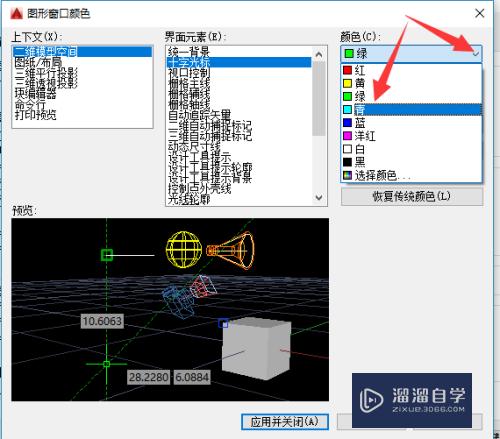This screenshot has height=439, width=500.
Task: Select 动态尺寸线 interface element
Action: click(x=239, y=147)
